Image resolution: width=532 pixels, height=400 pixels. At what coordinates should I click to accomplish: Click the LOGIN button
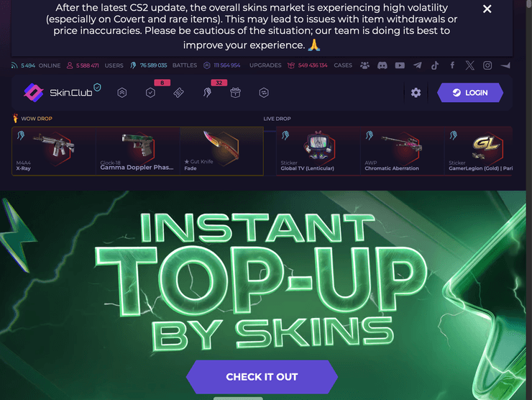(x=470, y=93)
